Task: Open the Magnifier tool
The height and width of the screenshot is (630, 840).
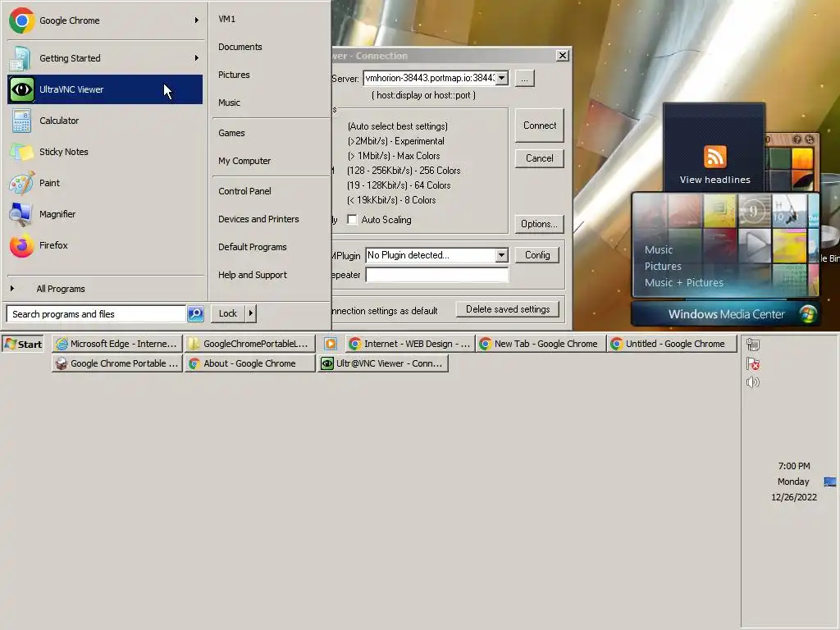Action: coord(104,214)
